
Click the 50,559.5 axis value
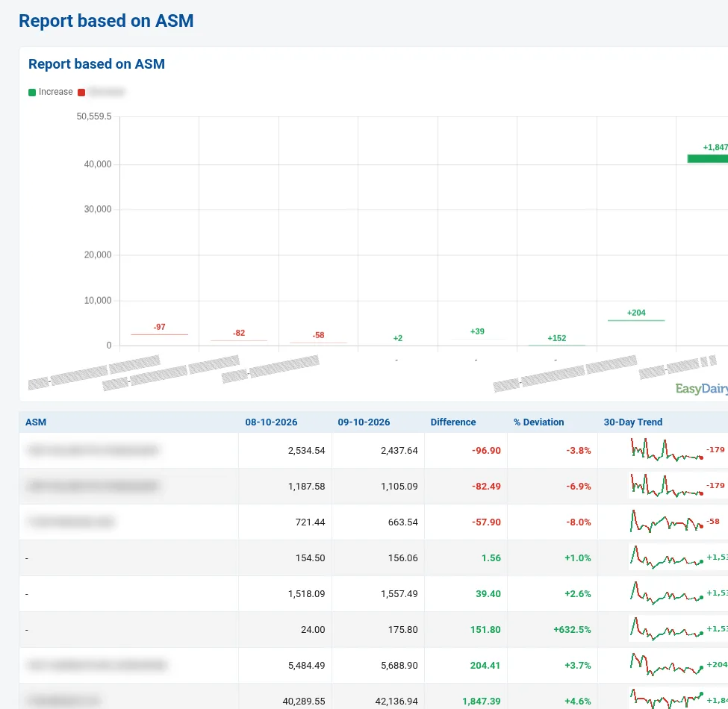94,116
